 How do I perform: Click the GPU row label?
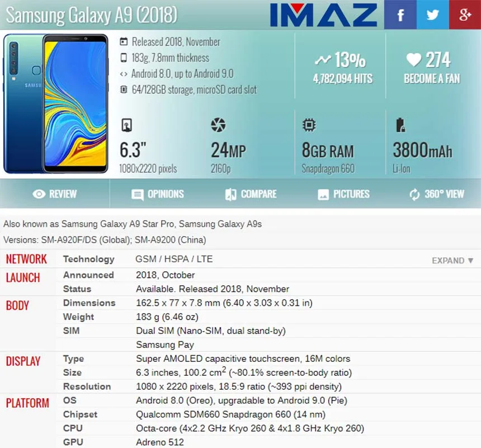(x=73, y=442)
